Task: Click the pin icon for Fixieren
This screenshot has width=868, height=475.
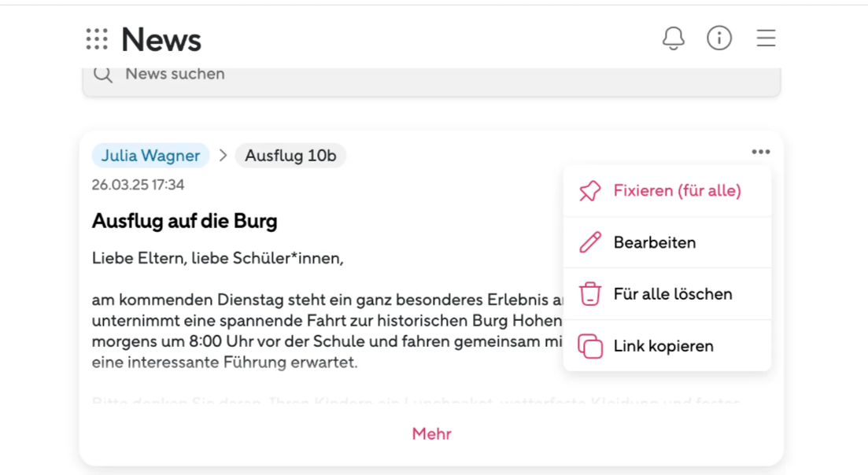Action: click(x=590, y=191)
